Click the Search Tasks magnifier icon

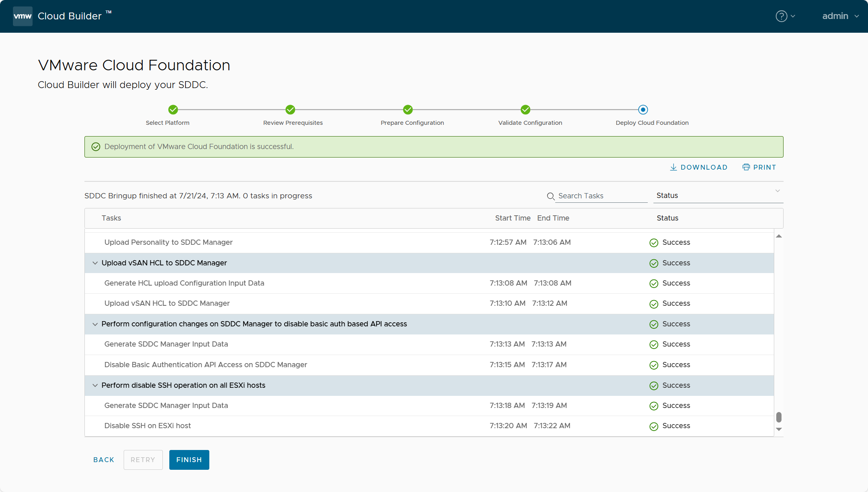click(550, 196)
